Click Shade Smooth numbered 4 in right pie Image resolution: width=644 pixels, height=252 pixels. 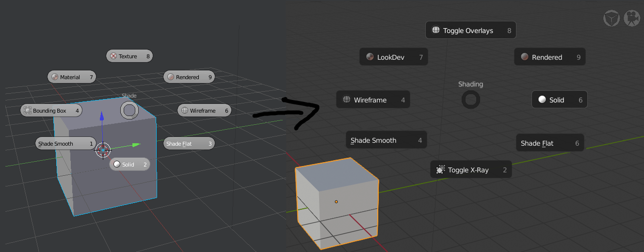click(386, 140)
